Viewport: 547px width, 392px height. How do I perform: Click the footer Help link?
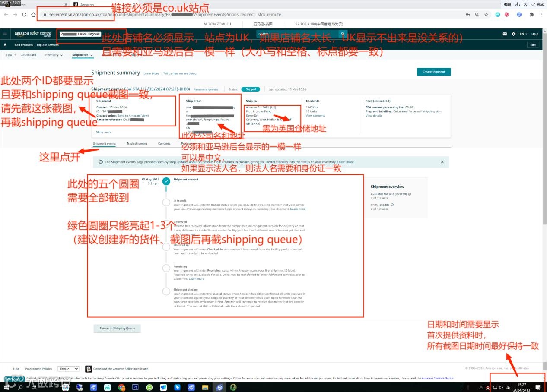[x=16, y=369]
